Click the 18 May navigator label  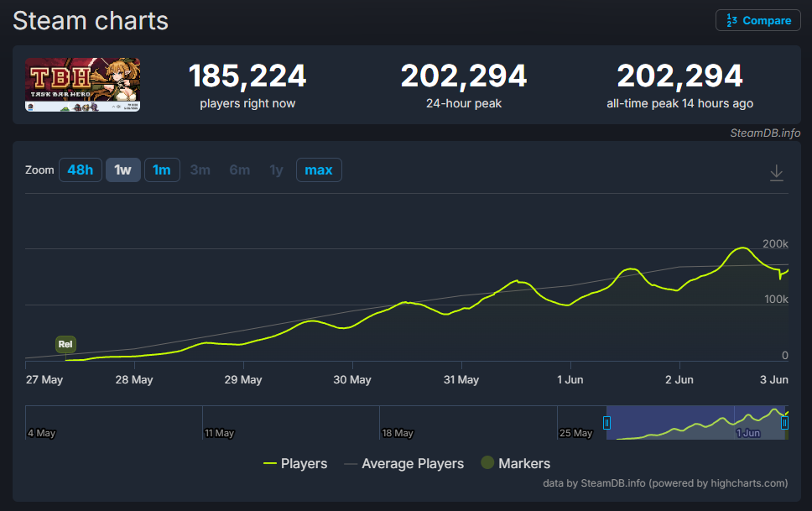click(398, 433)
